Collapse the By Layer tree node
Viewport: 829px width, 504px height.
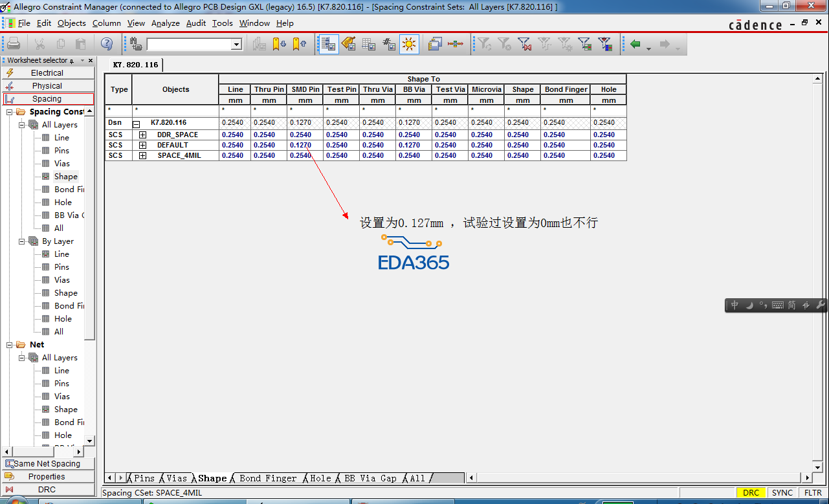coord(22,241)
